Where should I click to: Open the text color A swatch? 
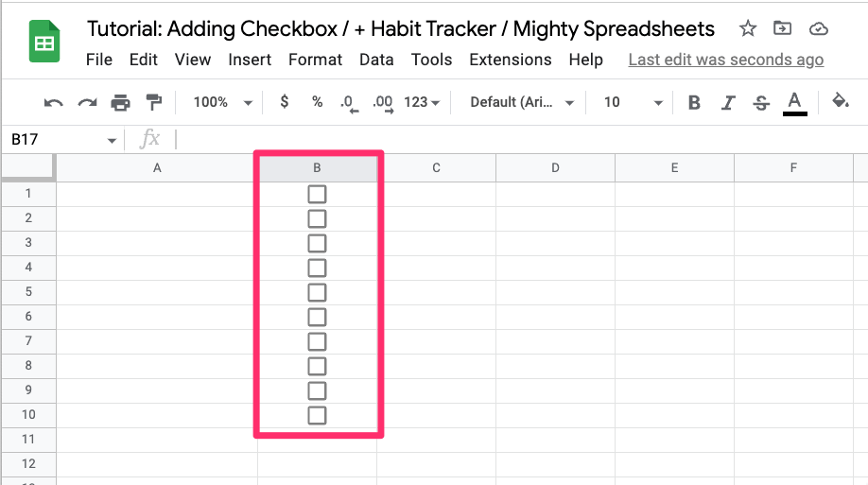coord(794,103)
